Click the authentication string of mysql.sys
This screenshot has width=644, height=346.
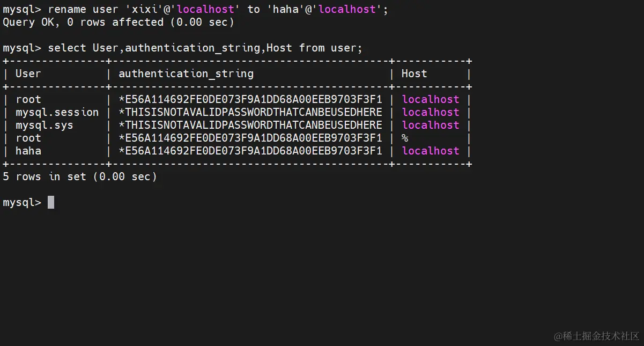(250, 125)
